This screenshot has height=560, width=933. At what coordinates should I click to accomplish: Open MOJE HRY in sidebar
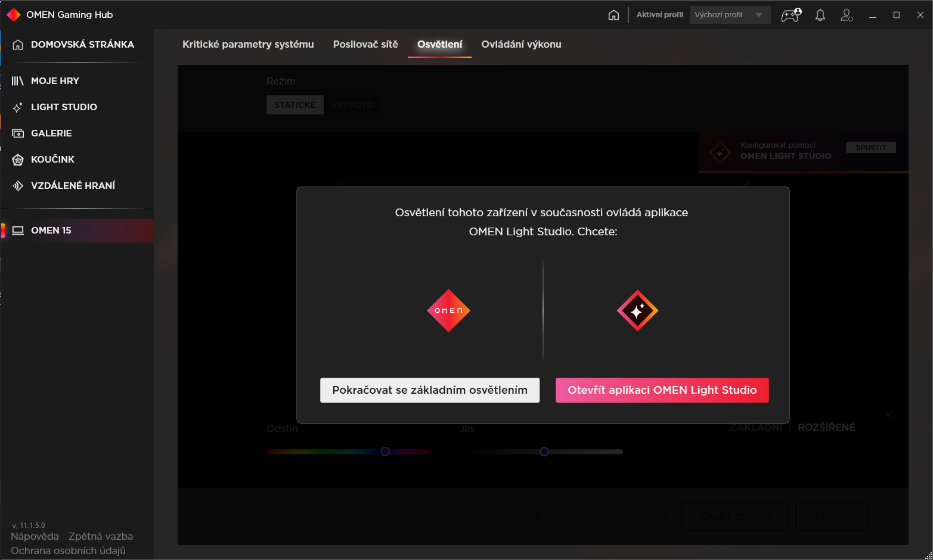point(55,81)
